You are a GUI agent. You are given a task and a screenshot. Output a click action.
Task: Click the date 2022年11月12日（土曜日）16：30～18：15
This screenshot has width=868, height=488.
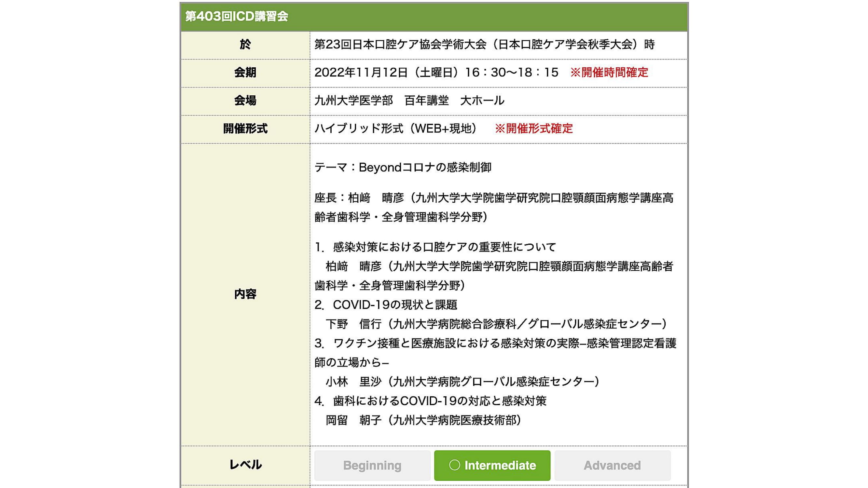[x=436, y=73]
